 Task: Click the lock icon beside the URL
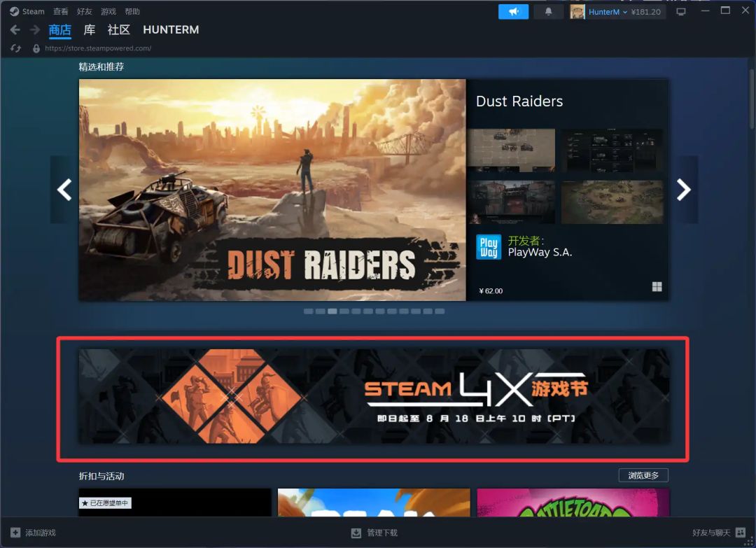[x=36, y=48]
